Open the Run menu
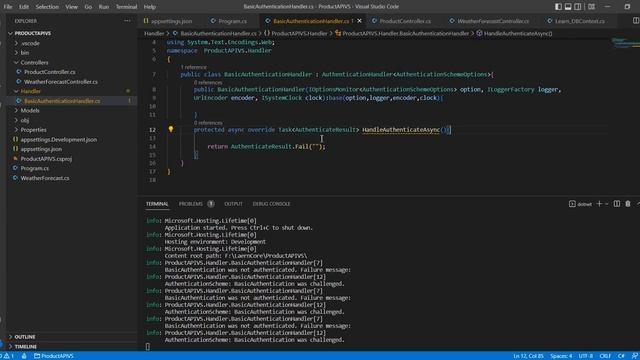The height and width of the screenshot is (360, 640). (104, 7)
